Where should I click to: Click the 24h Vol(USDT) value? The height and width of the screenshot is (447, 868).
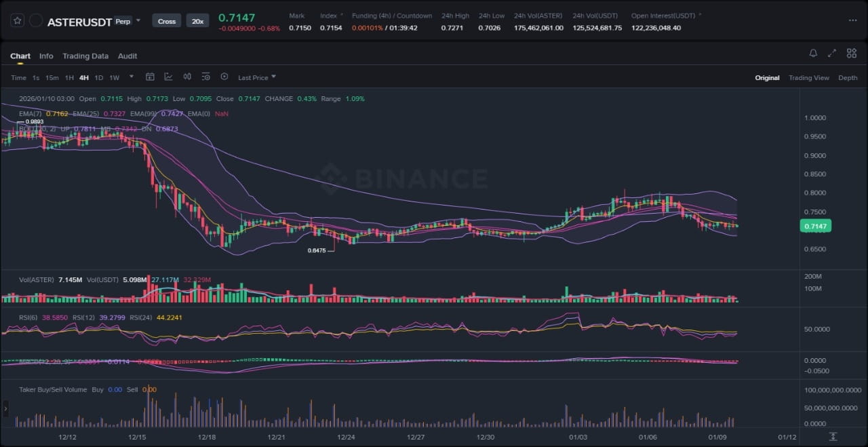coord(597,28)
